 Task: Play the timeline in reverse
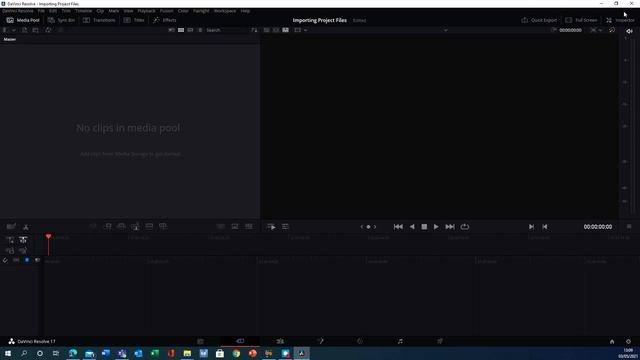[412, 227]
